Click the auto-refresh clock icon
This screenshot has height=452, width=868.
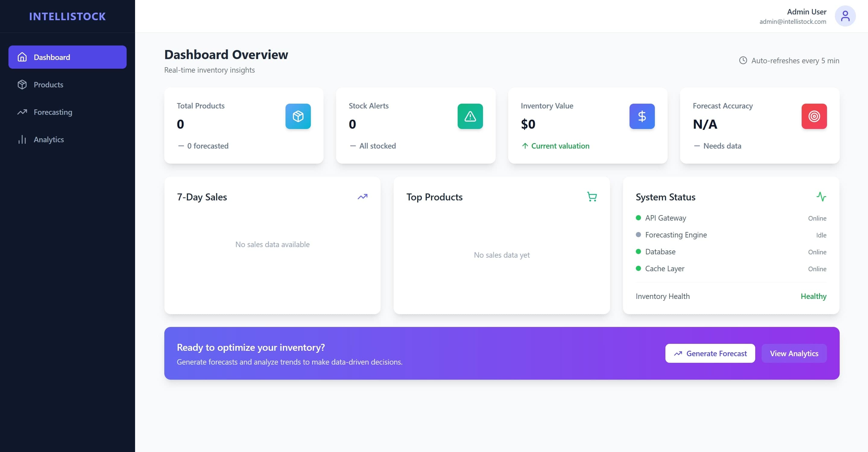pyautogui.click(x=743, y=60)
